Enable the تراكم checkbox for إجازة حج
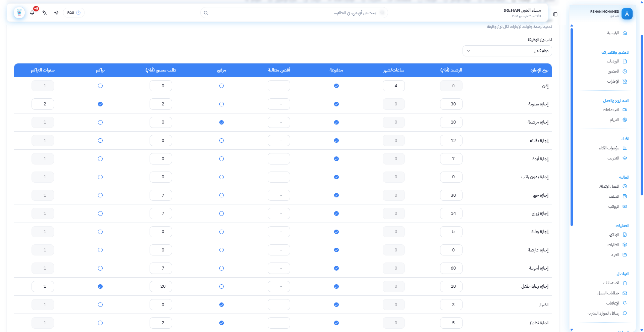The image size is (644, 332). tap(100, 195)
